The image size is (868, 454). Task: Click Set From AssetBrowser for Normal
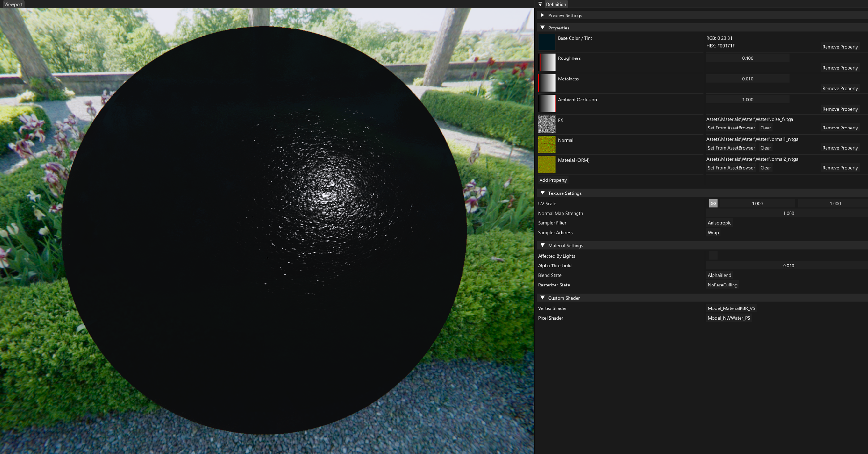[731, 148]
